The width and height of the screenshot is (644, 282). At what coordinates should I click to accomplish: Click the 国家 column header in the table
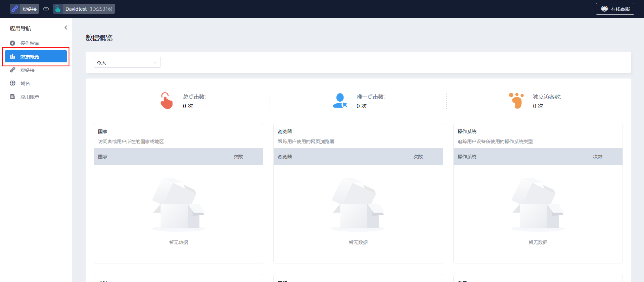[x=103, y=157]
